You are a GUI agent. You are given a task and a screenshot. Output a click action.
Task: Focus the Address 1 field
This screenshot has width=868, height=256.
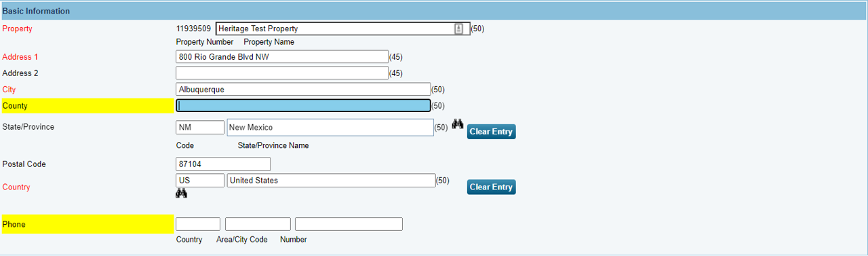pos(282,57)
